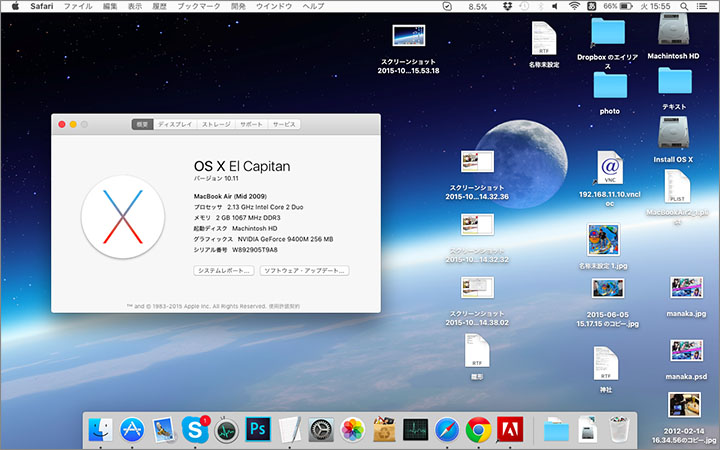Click the Bluetooth menu bar icon
Viewport: 720px width, 450px height.
(x=540, y=6)
